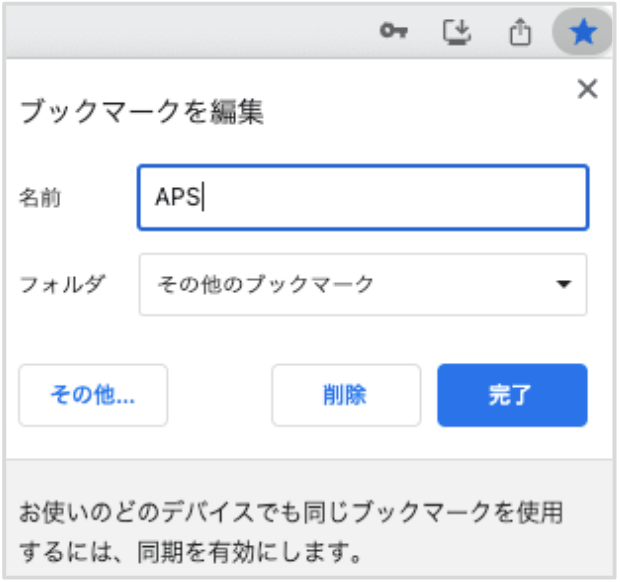Open the password manager key icon
The height and width of the screenshot is (582, 620).
point(393,31)
